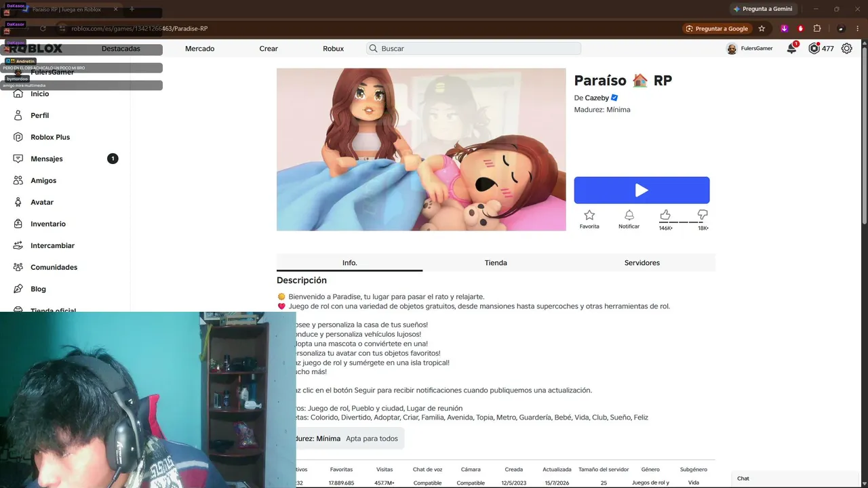
Task: Open the Inicio home icon in sidebar
Action: [18, 94]
